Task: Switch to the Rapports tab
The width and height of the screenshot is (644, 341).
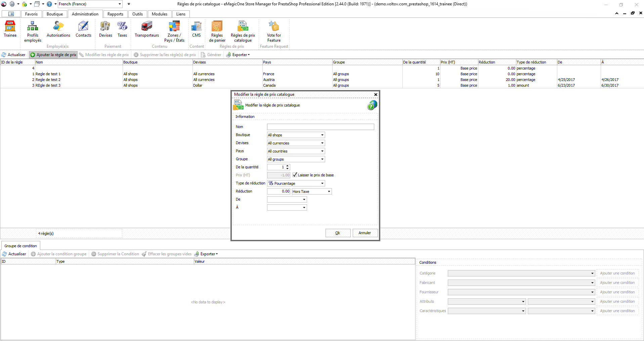Action: click(115, 14)
